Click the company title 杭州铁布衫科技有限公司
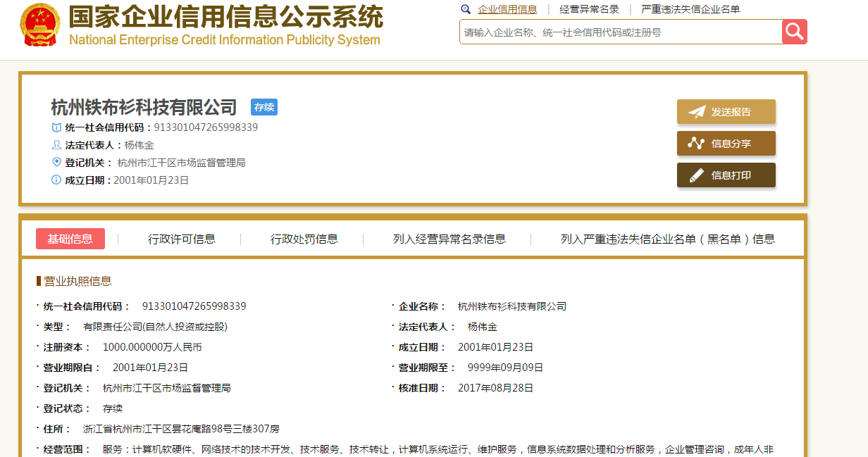The height and width of the screenshot is (457, 868). [x=144, y=107]
